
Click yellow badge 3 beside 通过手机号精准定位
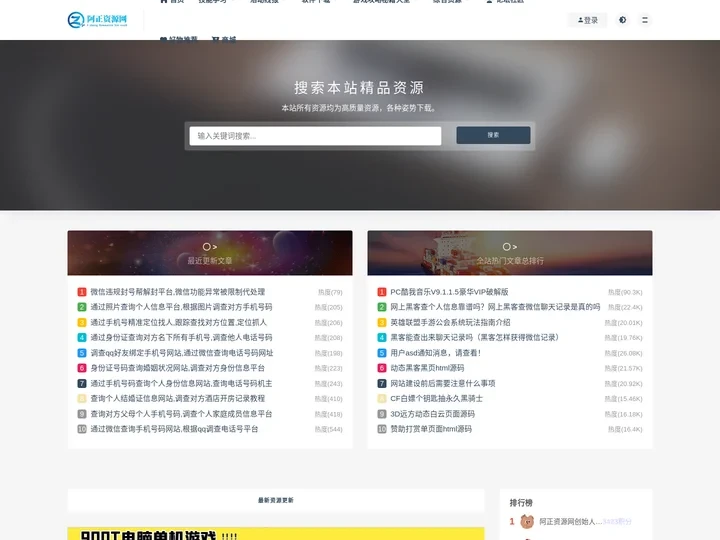click(82, 322)
